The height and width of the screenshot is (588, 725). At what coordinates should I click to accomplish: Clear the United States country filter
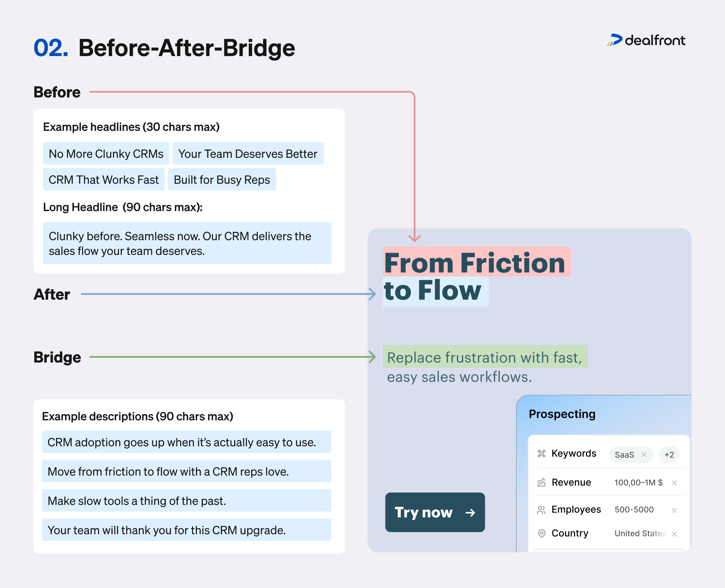675,534
